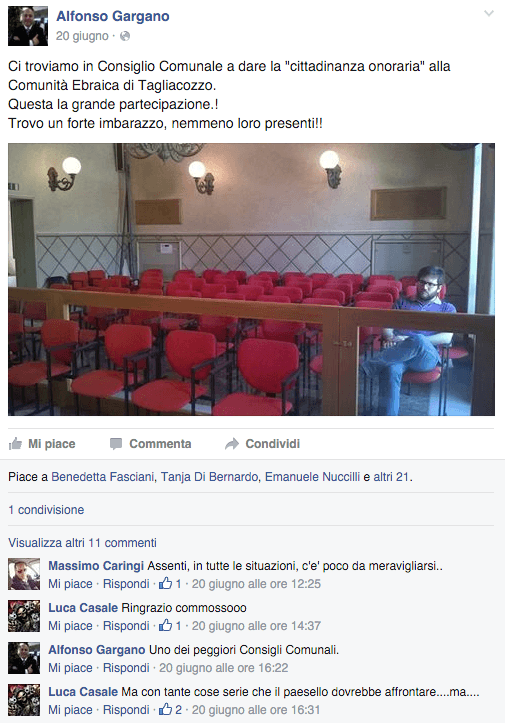Click Massimo Caringi's comment avatar
The width and height of the screenshot is (505, 723).
24,574
